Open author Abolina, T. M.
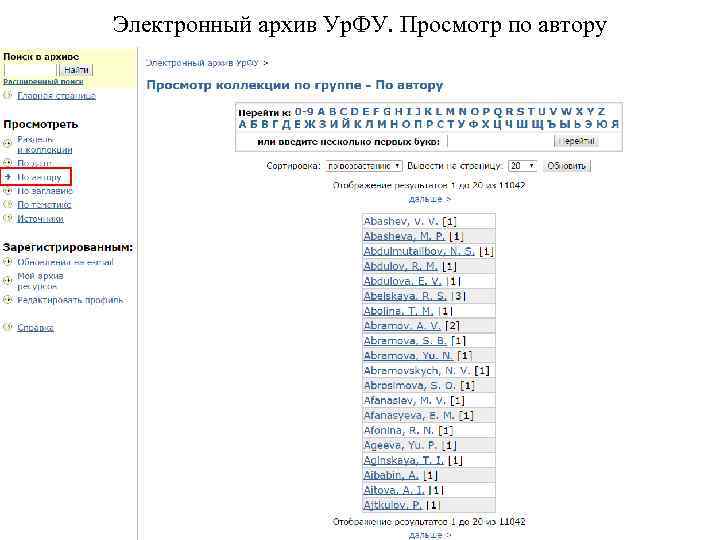 tap(398, 311)
